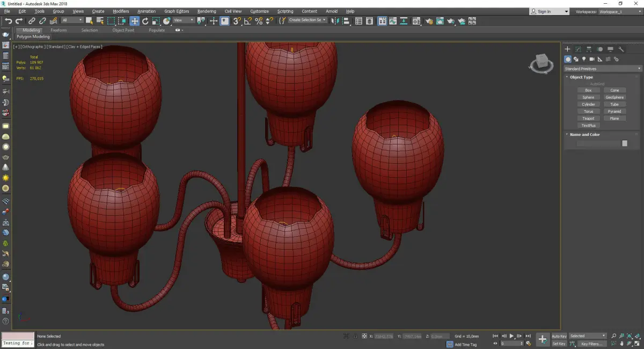The image size is (644, 349).
Task: Select the Select and Link tool
Action: 32,20
